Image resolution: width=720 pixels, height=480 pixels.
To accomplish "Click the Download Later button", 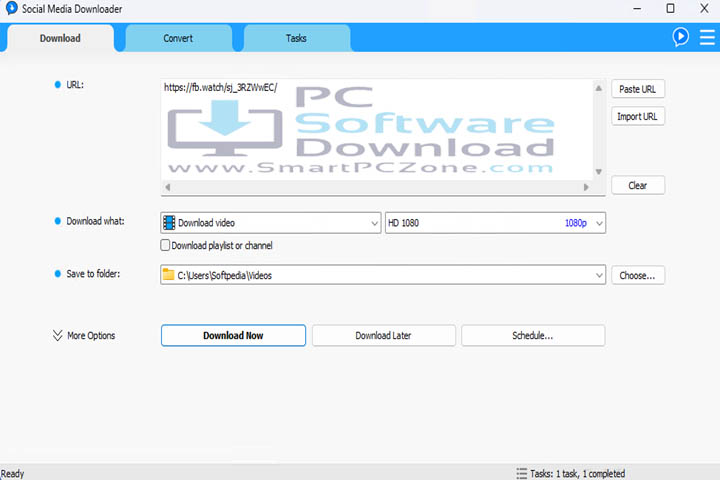I will tap(383, 335).
